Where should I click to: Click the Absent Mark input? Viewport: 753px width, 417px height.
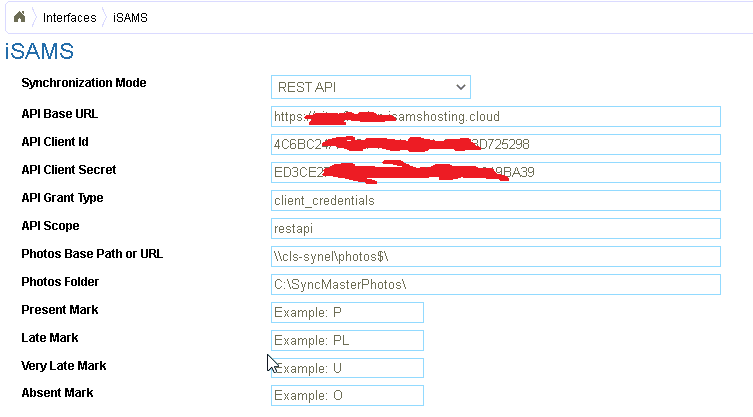pos(347,395)
